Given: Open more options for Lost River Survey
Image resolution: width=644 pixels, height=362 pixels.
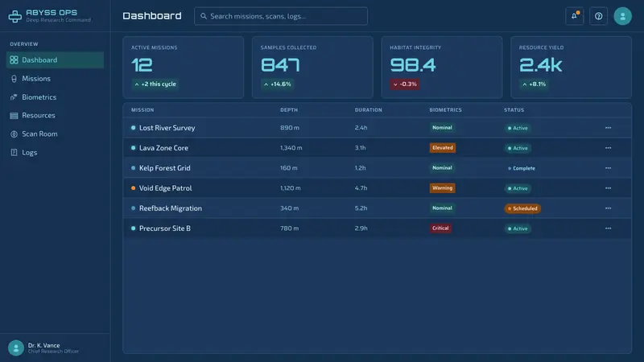Looking at the screenshot, I should tap(608, 128).
